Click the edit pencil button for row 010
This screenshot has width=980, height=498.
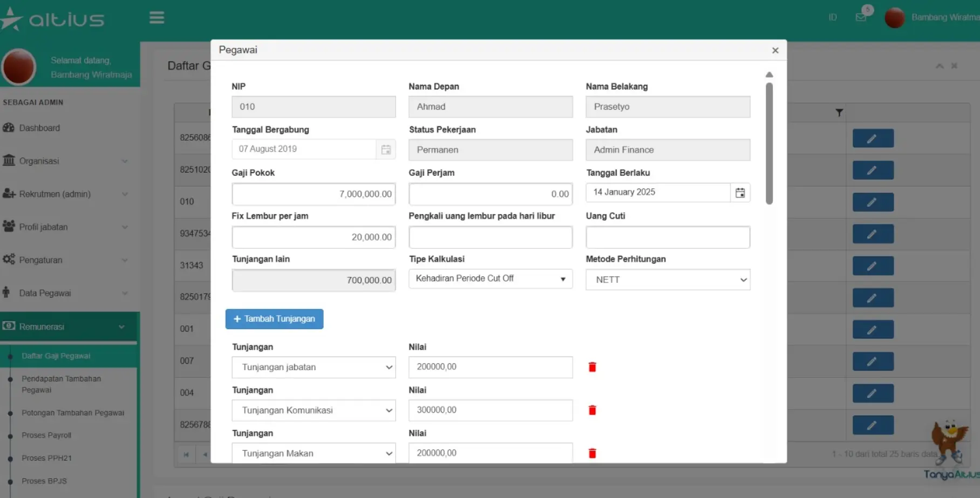click(873, 202)
